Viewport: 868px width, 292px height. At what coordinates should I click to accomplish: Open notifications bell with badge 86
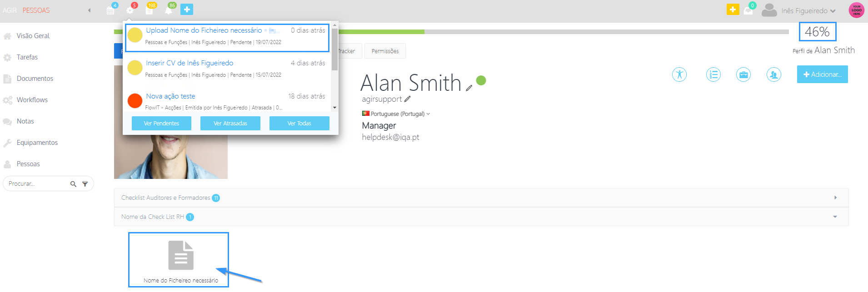(x=169, y=10)
